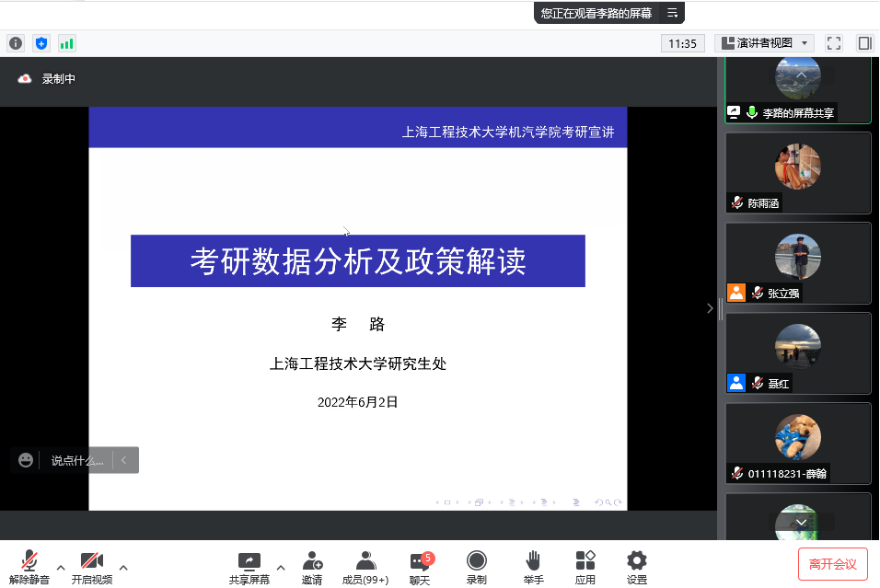Screen dimensions: 880x588
Task: Select 张立强 participant thumbnail
Action: 798,263
